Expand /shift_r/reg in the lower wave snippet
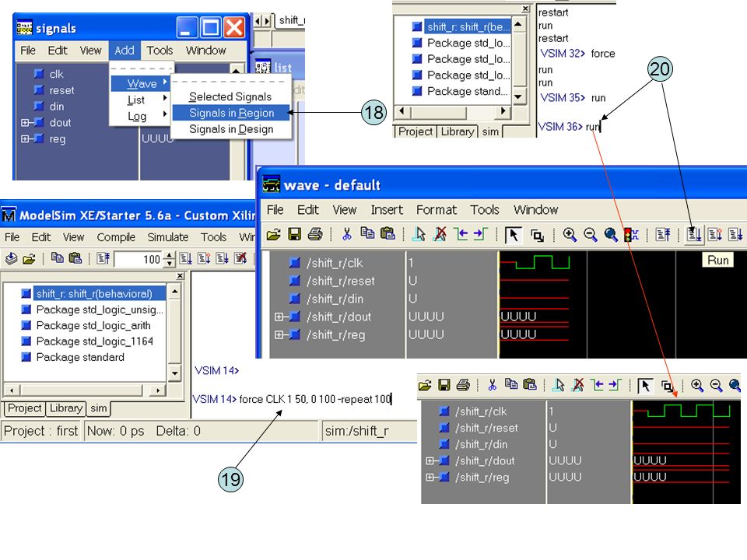This screenshot has height=560, width=747. pyautogui.click(x=430, y=477)
